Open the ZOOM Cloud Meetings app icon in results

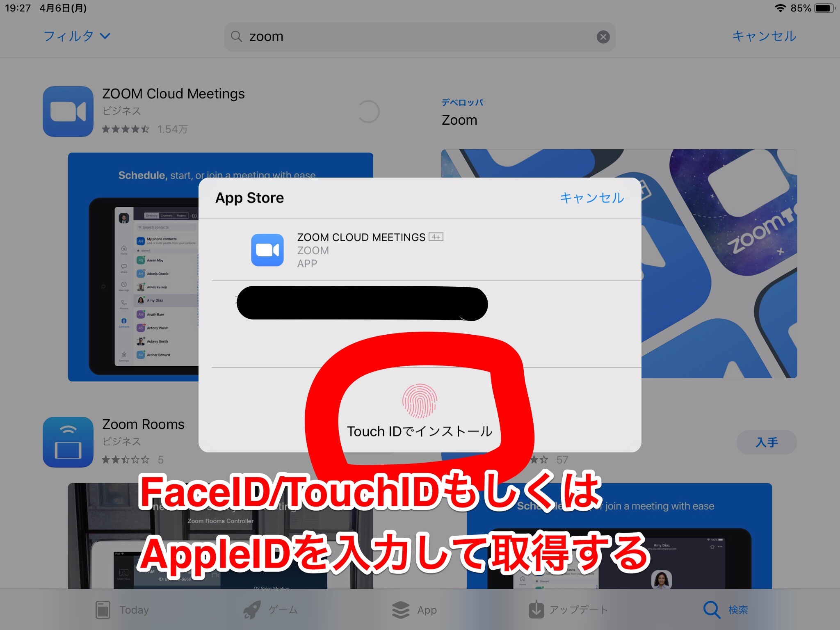[x=68, y=111]
